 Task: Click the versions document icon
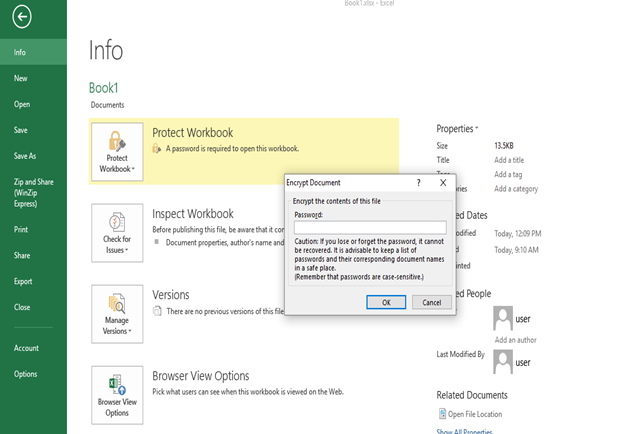157,311
